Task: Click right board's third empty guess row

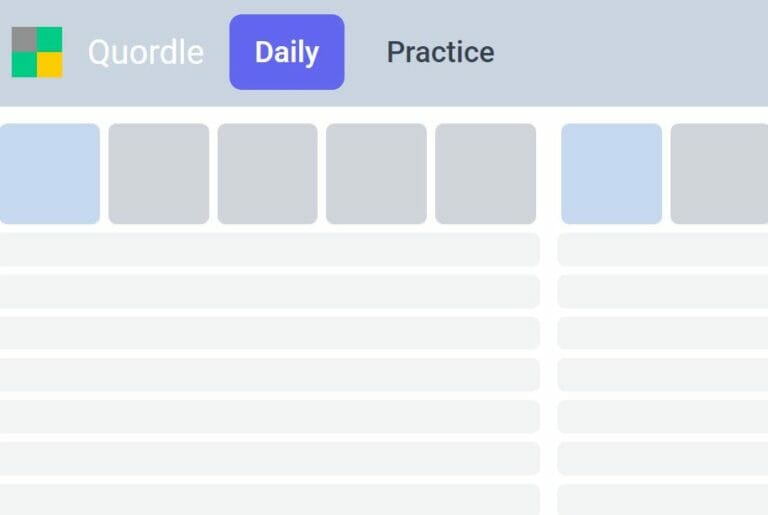Action: 663,333
